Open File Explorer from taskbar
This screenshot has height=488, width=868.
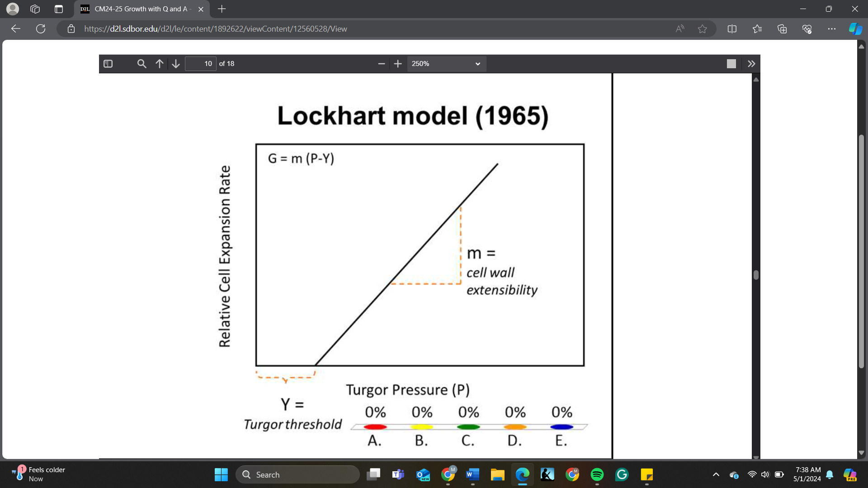(498, 474)
